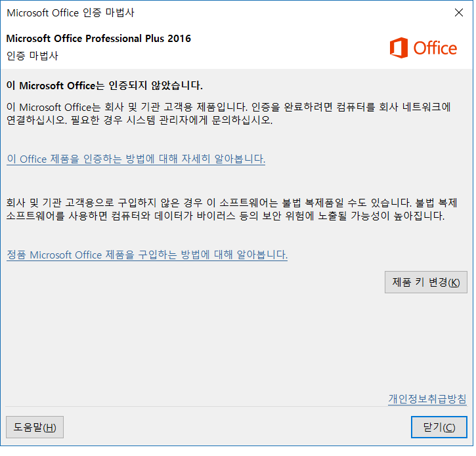Click title bar text 'Microsoft Office 인증 마법사'
The width and height of the screenshot is (476, 456).
click(70, 12)
